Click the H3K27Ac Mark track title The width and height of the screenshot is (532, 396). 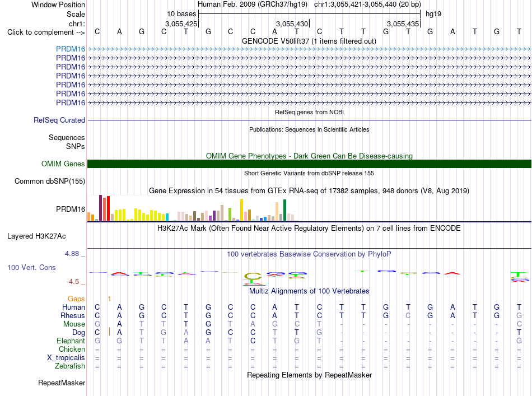pos(309,228)
